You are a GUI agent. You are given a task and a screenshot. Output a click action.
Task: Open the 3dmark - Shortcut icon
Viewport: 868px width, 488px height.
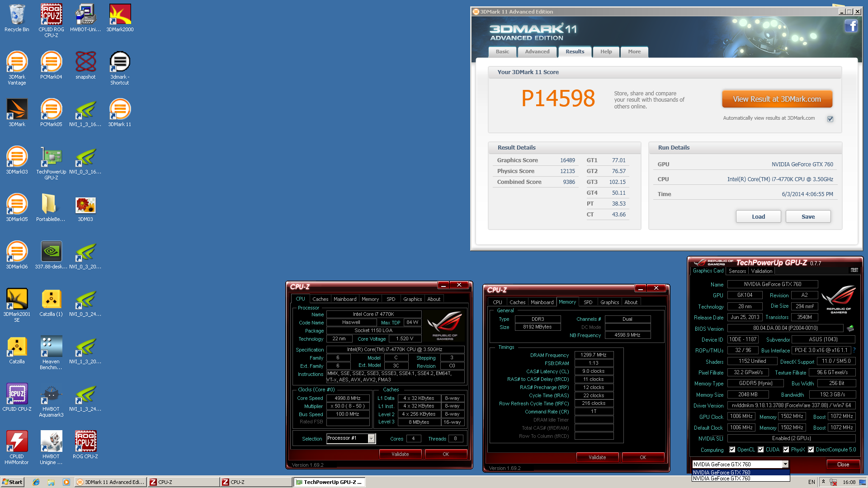point(120,68)
